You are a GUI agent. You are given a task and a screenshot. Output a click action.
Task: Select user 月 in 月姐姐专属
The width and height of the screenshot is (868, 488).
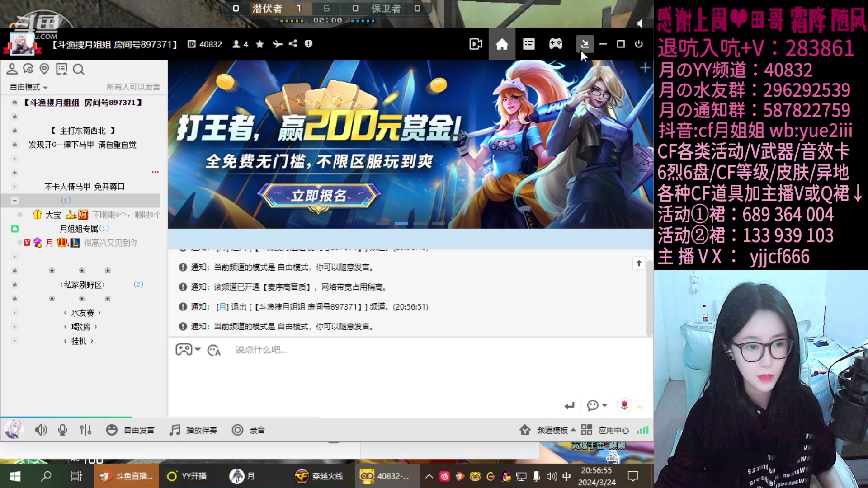pyautogui.click(x=49, y=243)
